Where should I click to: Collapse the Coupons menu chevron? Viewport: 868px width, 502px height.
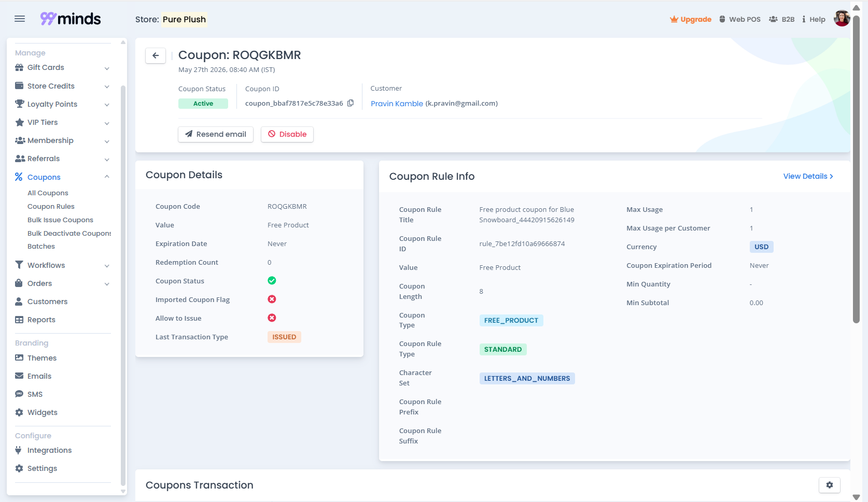107,177
